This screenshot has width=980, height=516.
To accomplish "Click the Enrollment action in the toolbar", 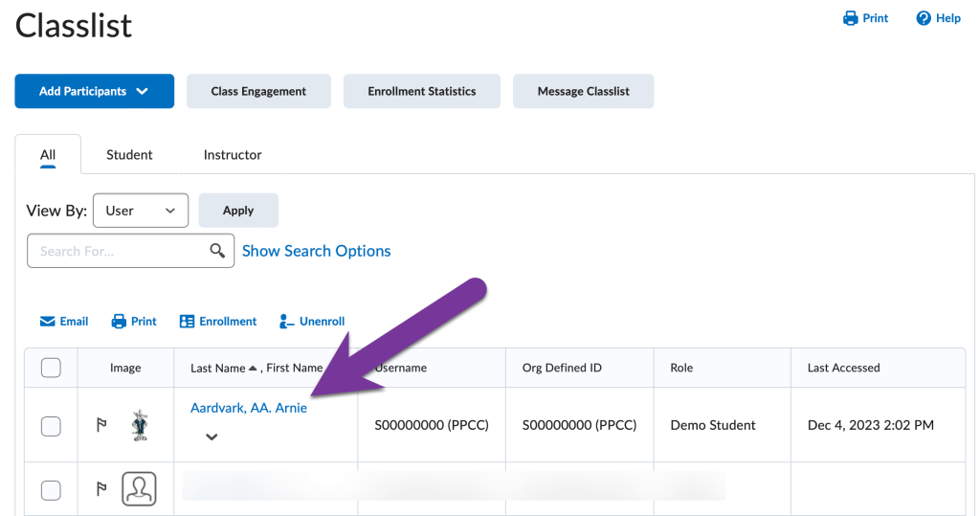I will 218,322.
